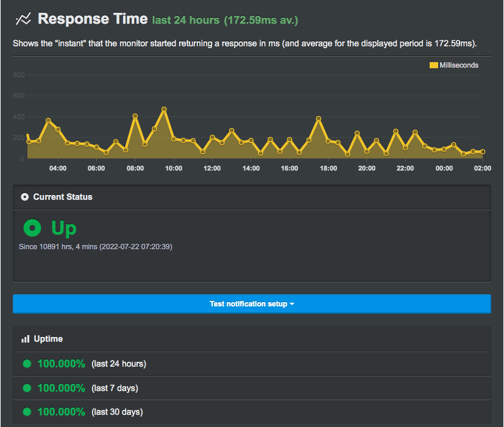Select the line-graph glyph in the header

pyautogui.click(x=23, y=19)
